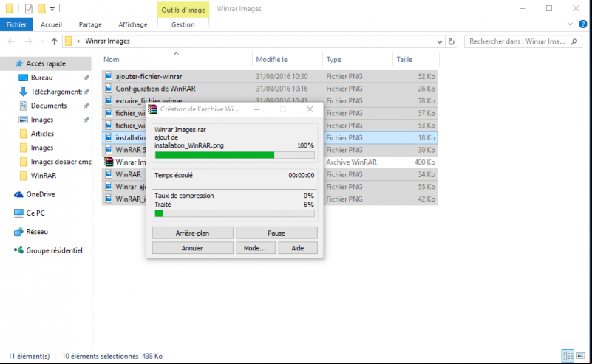The height and width of the screenshot is (364, 592).
Task: Click Configuration de WinRAR file icon
Action: 109,89
